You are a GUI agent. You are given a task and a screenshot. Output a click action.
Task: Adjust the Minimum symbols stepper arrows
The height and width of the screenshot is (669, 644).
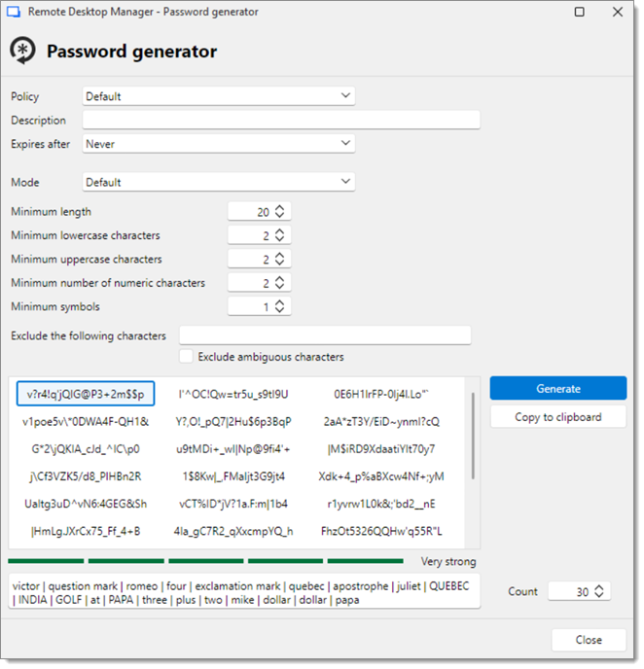(x=281, y=308)
